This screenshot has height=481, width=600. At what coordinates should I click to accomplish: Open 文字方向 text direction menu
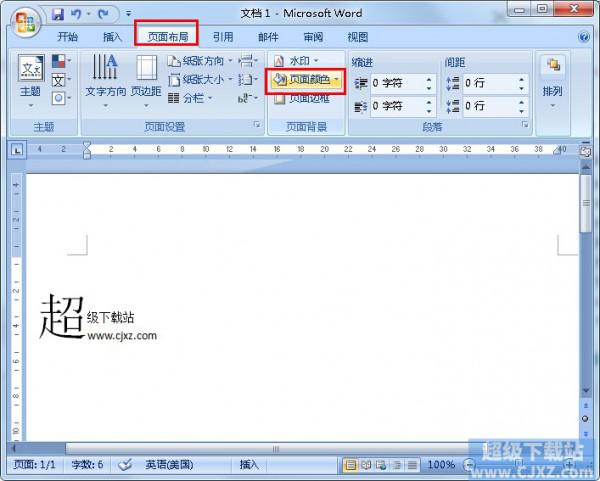pyautogui.click(x=105, y=80)
